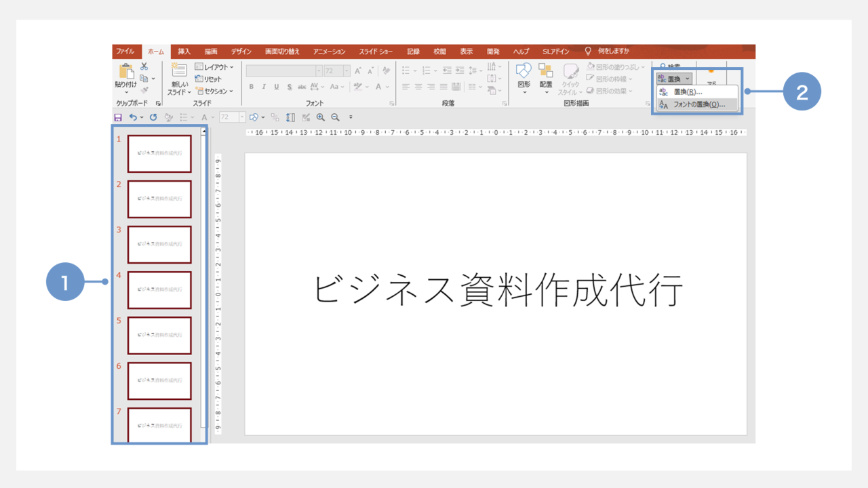Open the clipboard group dialog launcher

click(x=158, y=104)
